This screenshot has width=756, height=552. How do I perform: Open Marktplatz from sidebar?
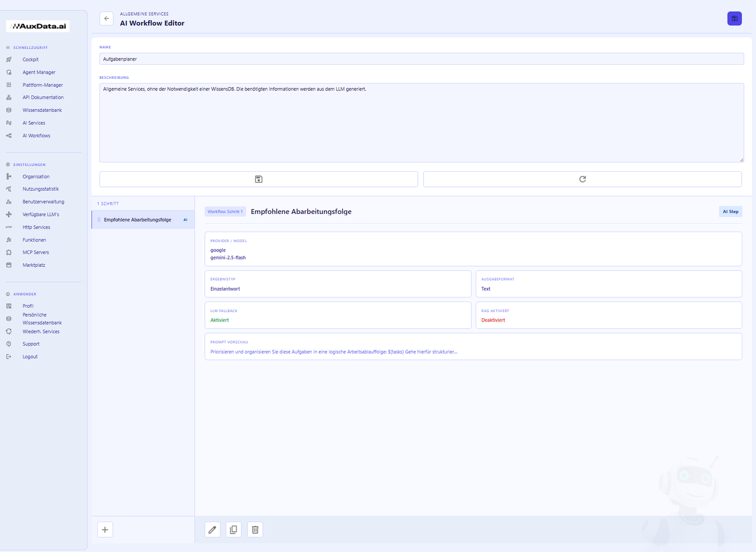(x=34, y=265)
